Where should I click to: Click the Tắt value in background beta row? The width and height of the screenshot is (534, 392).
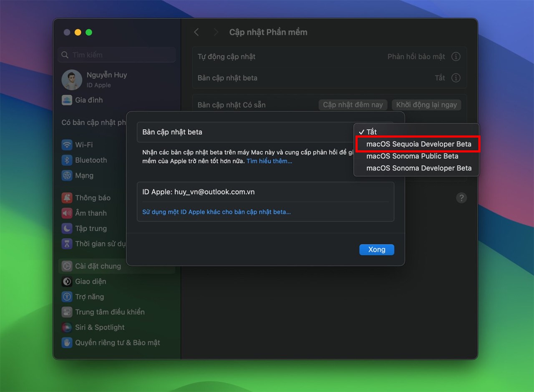tap(440, 78)
